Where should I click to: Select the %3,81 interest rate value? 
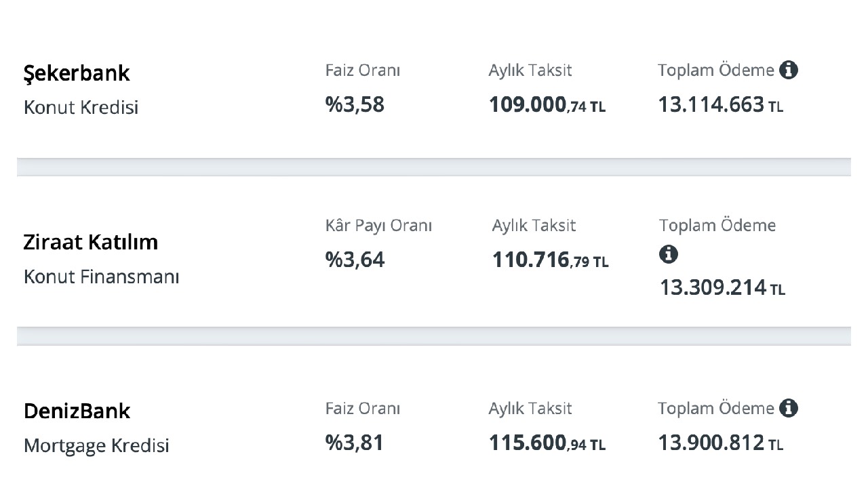point(355,443)
